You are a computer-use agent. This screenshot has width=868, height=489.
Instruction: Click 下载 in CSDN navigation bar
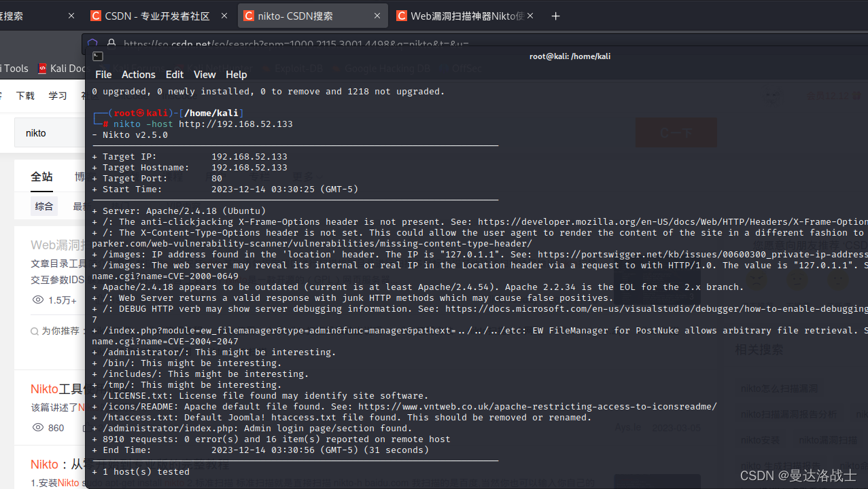point(25,96)
